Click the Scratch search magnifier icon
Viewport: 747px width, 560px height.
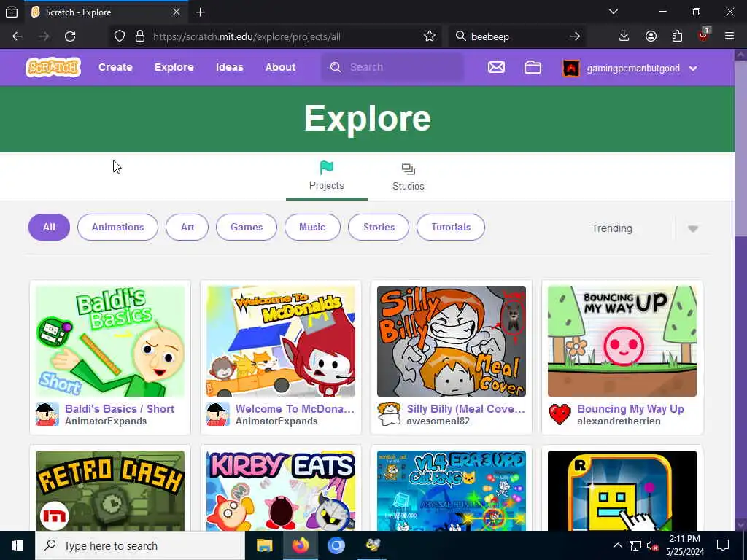[x=336, y=67]
